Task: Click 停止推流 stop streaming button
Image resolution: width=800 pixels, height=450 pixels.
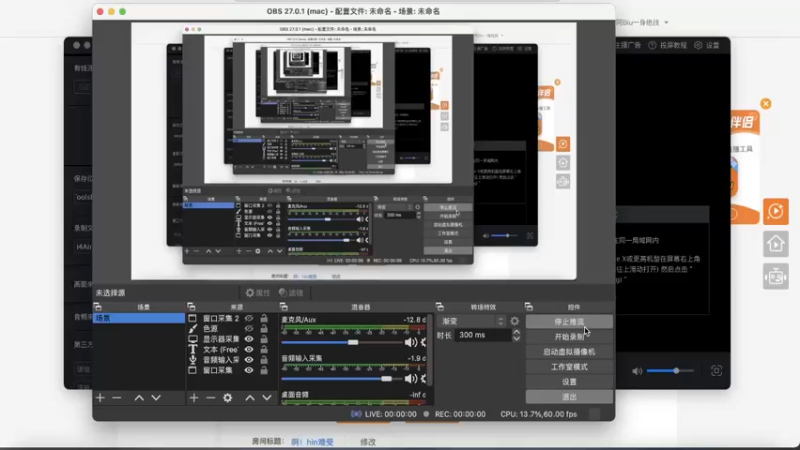Action: (569, 321)
